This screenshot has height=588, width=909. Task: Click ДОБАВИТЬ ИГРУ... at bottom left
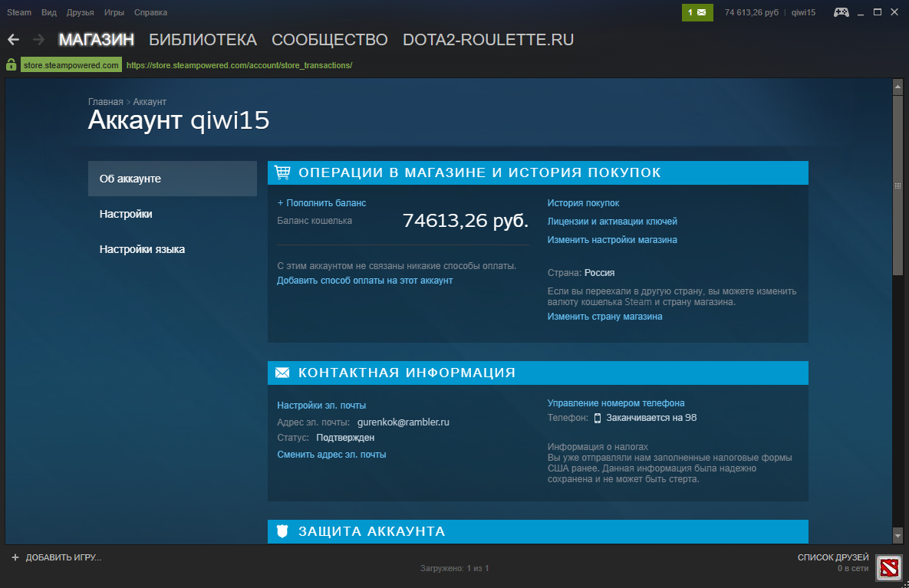[63, 557]
